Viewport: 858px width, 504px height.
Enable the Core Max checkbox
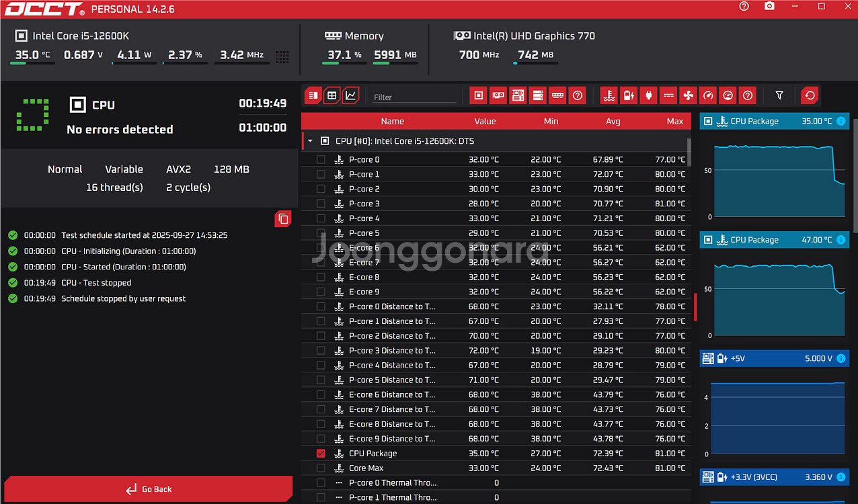(321, 468)
